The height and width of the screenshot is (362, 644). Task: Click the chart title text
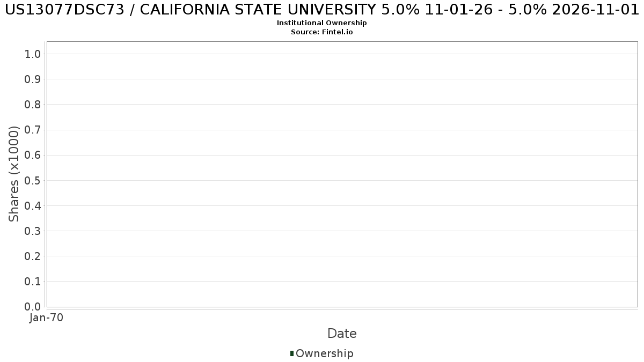pyautogui.click(x=322, y=10)
